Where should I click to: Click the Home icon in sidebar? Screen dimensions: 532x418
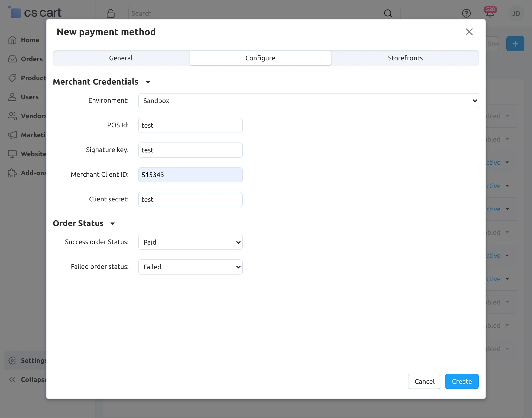(x=12, y=40)
